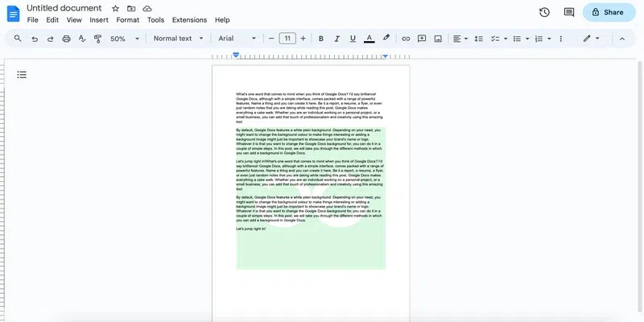
Task: Toggle bold formatting
Action: pyautogui.click(x=321, y=39)
